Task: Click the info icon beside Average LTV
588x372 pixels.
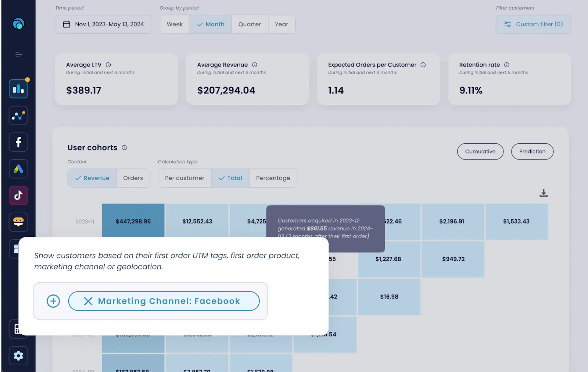Action: (108, 65)
